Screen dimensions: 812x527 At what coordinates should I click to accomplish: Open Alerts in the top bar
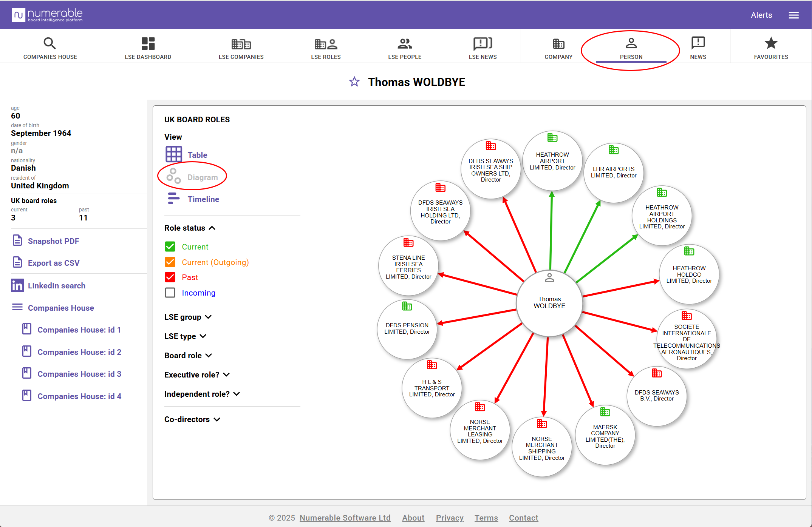[761, 15]
